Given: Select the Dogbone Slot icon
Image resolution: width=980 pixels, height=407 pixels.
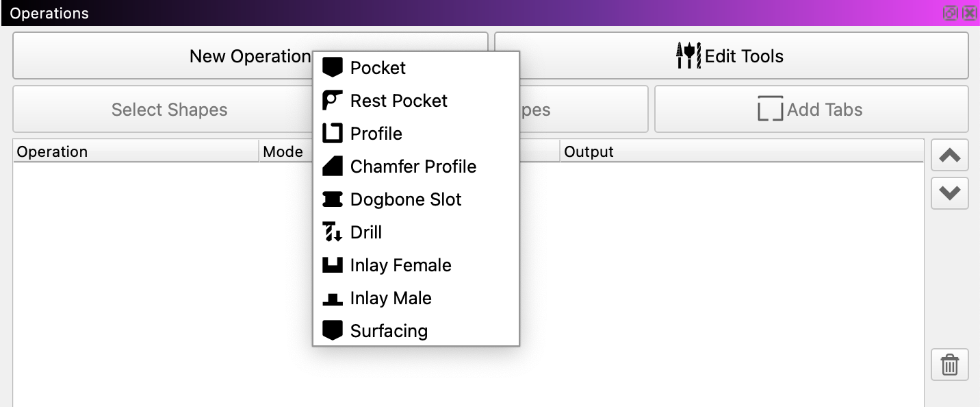Looking at the screenshot, I should 333,199.
